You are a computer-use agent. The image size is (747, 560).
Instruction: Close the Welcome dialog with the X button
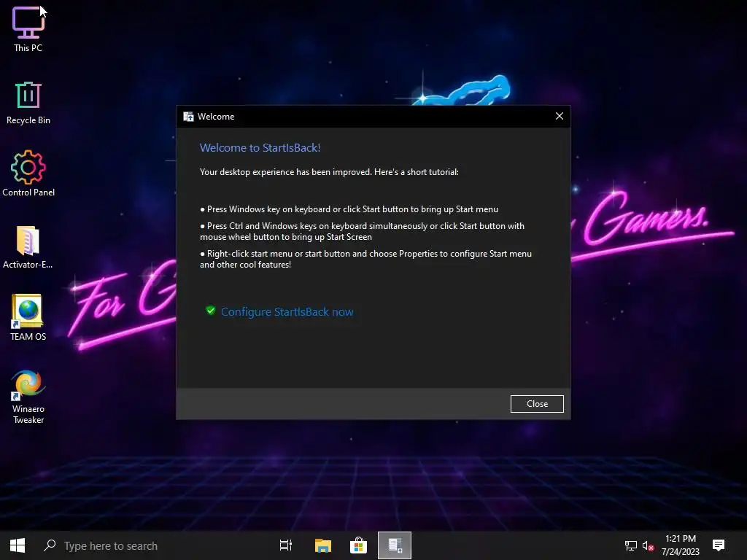(x=560, y=116)
